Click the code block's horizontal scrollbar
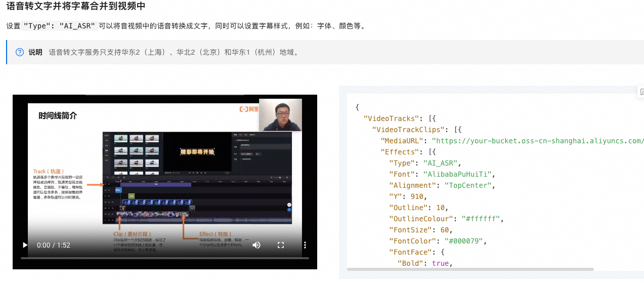Viewport: 644px width, 284px height. click(x=470, y=269)
